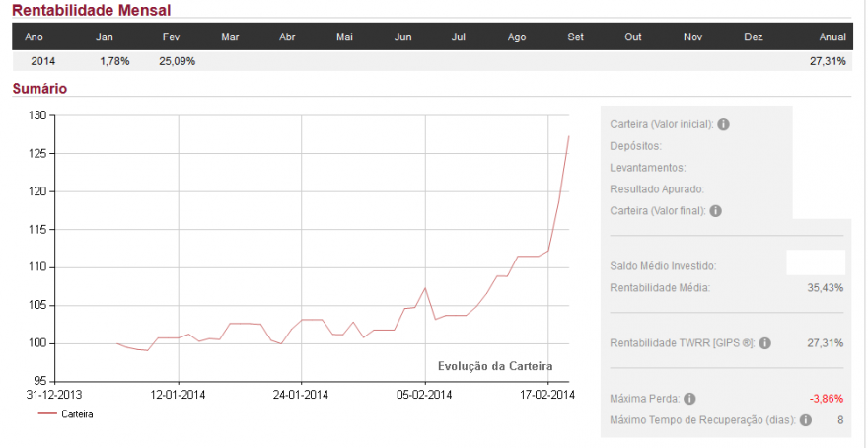Select the Ago column header
The image size is (868, 448).
[517, 37]
